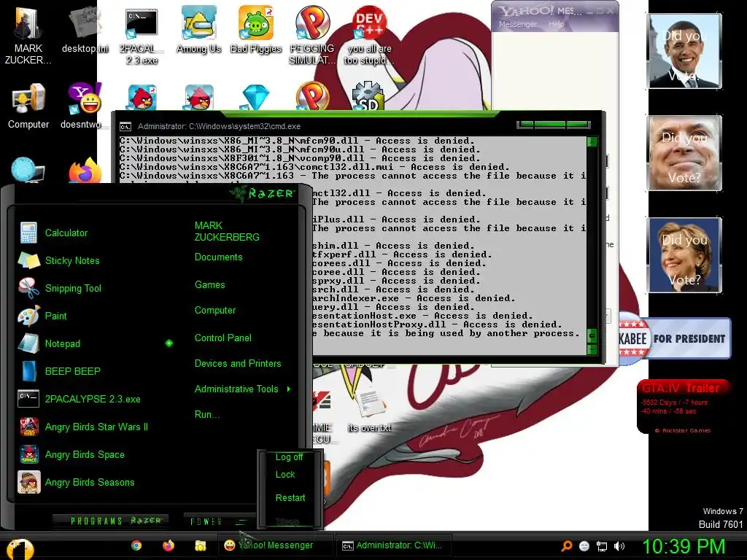Open Computer from start menu right column

215,311
